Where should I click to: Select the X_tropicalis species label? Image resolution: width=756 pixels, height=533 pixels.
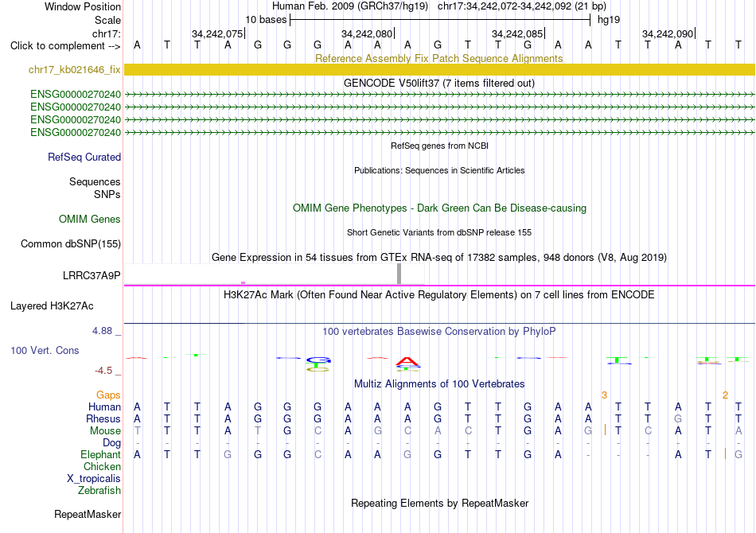(x=94, y=479)
